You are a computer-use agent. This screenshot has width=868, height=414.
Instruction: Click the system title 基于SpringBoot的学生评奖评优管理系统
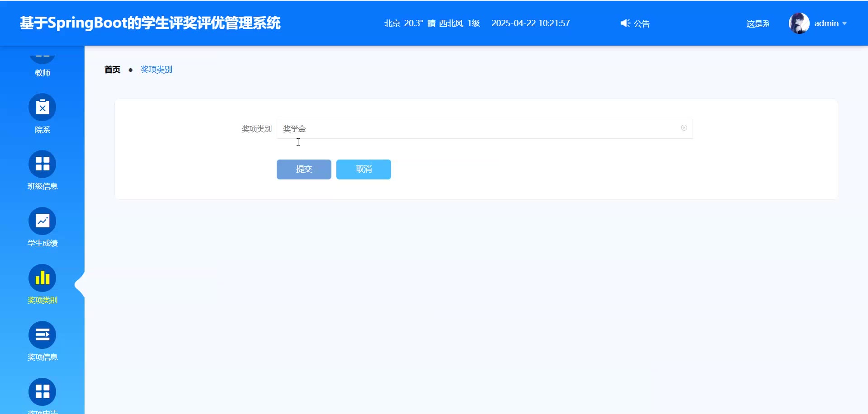tap(150, 23)
